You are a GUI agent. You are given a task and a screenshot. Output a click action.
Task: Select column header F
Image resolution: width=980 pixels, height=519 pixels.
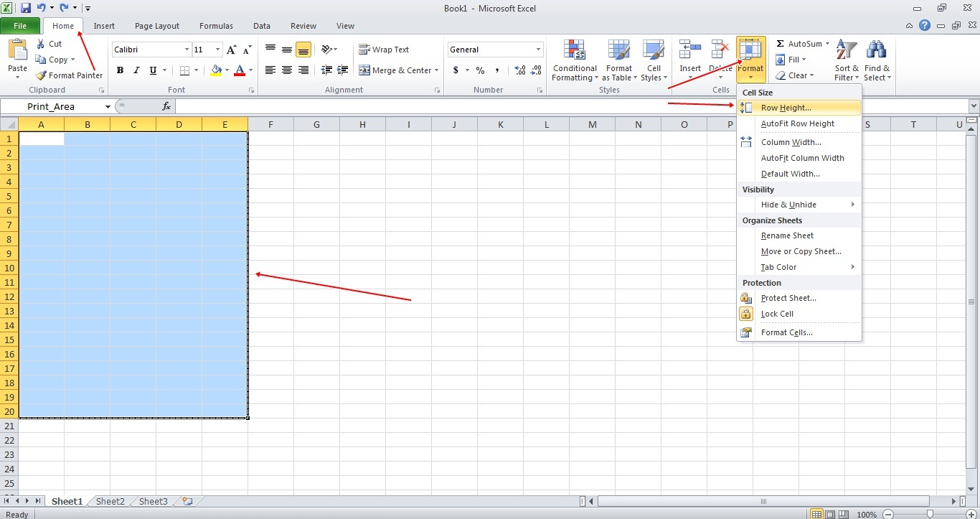270,124
